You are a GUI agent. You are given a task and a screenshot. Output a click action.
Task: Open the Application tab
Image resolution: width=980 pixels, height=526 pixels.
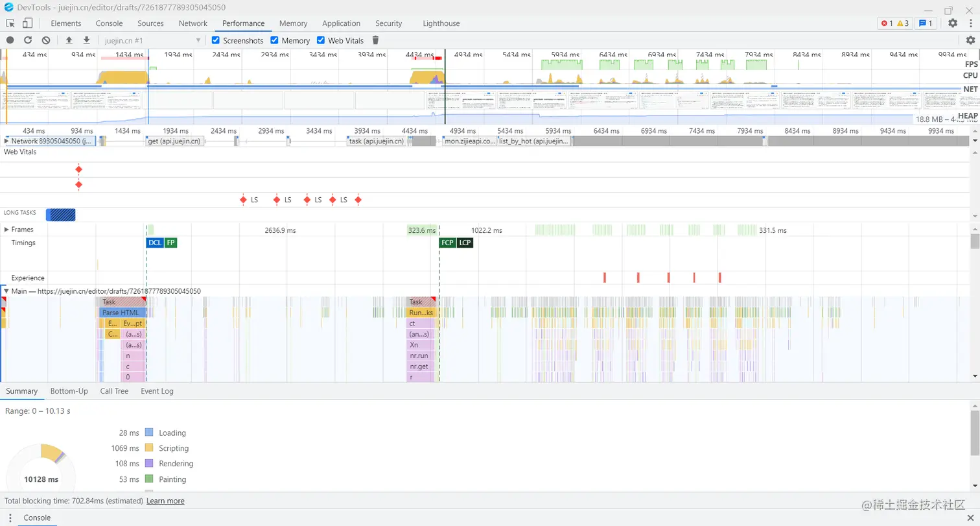[341, 23]
